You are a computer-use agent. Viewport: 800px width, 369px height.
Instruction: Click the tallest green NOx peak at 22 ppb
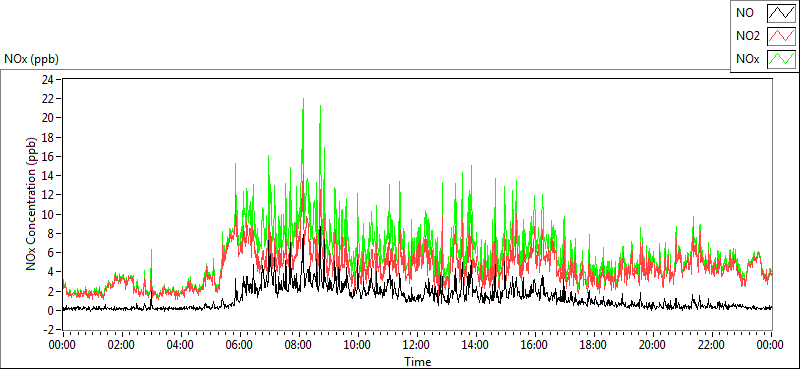click(x=303, y=99)
